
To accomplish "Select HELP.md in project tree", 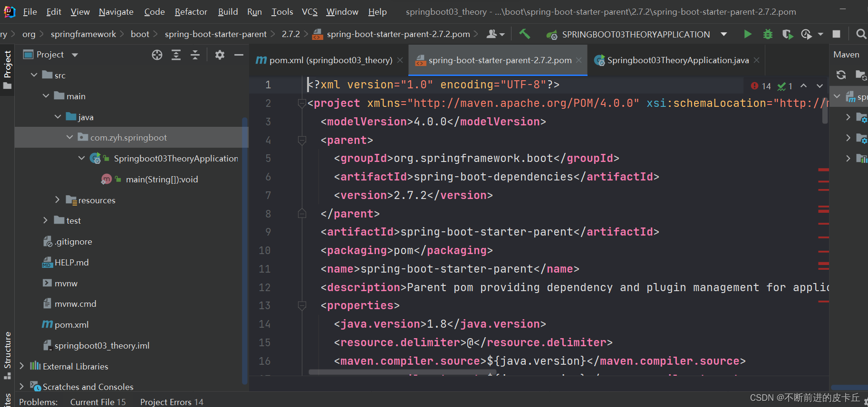I will click(71, 262).
